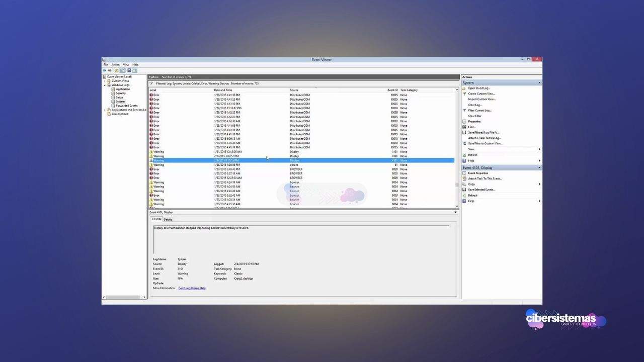Image resolution: width=644 pixels, height=362 pixels.
Task: Open the View menu in the menu bar
Action: pos(126,65)
